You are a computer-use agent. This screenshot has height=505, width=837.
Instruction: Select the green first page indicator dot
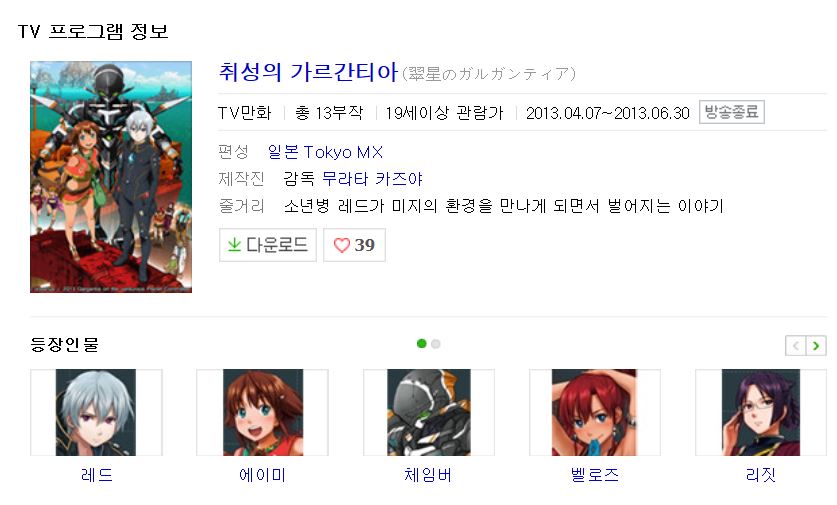pos(422,343)
